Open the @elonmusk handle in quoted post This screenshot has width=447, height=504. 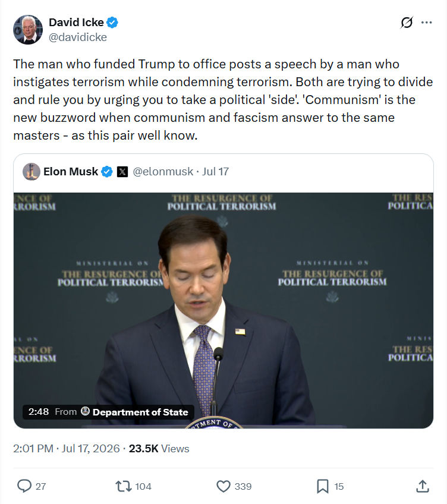pyautogui.click(x=163, y=172)
